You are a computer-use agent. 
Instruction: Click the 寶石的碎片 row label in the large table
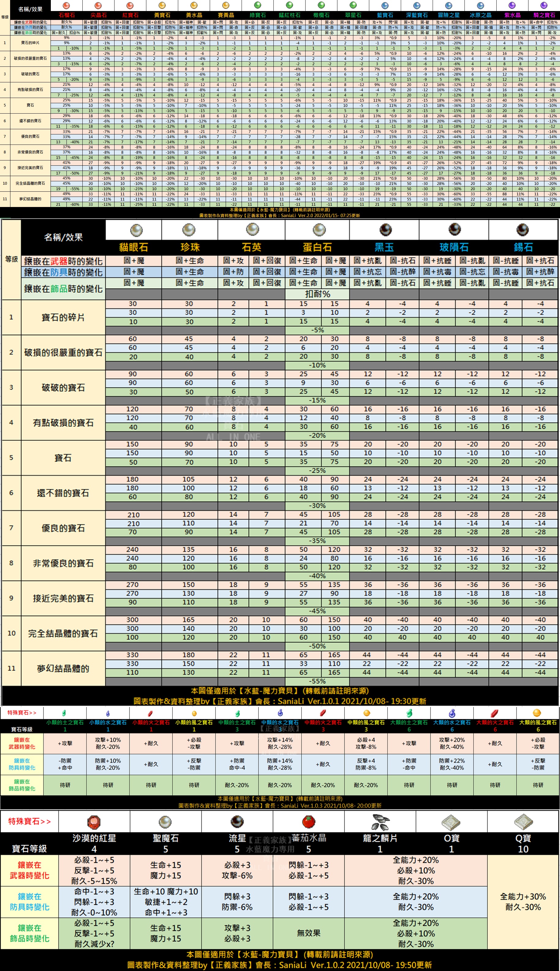63,318
